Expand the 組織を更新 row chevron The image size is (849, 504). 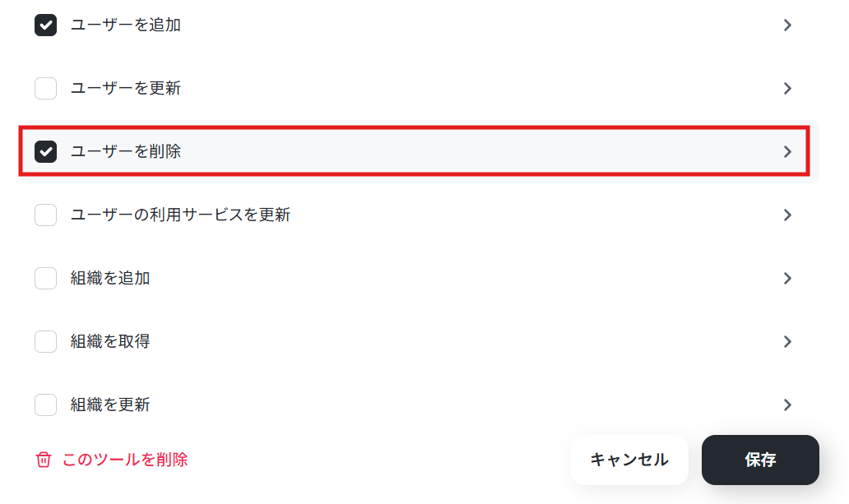[x=787, y=405]
